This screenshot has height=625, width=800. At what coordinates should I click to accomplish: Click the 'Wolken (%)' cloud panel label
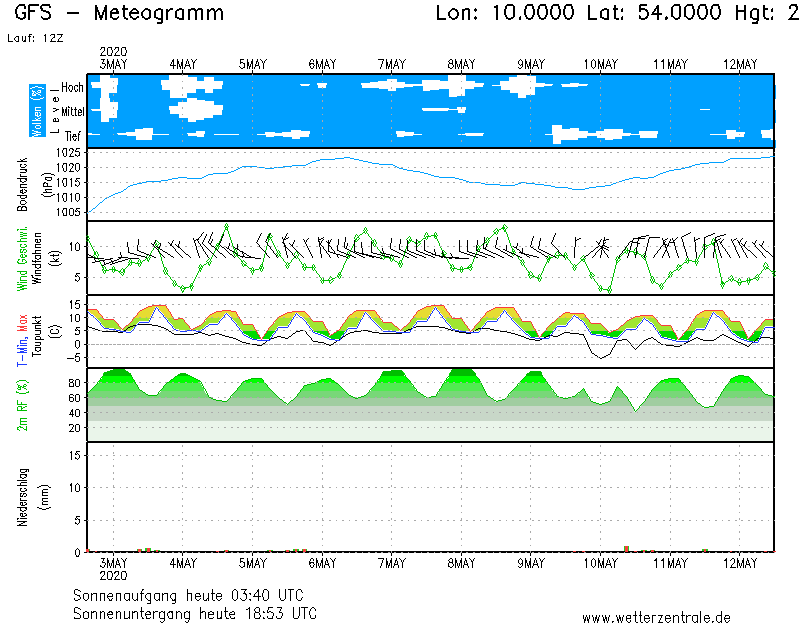37,111
